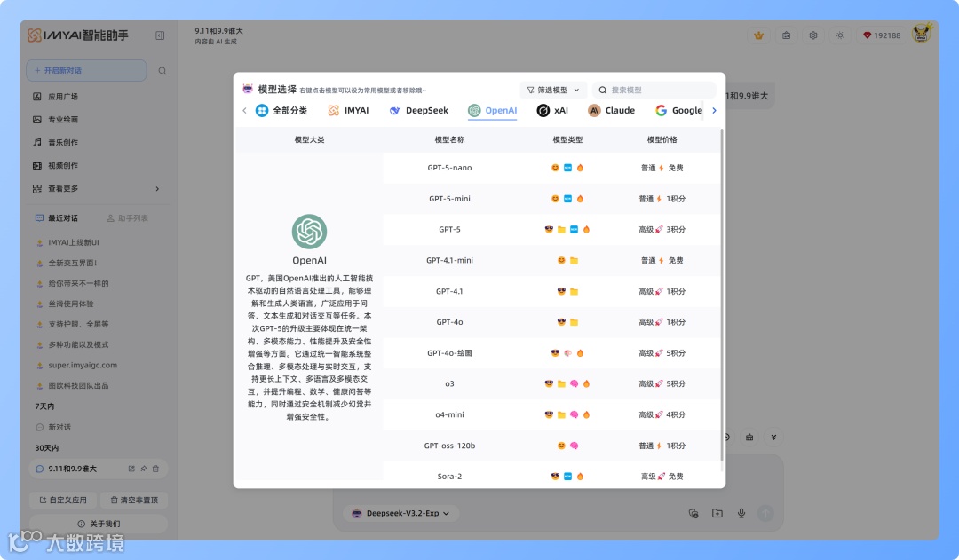The height and width of the screenshot is (560, 959).
Task: Select the OpenAI category tab
Action: (492, 111)
